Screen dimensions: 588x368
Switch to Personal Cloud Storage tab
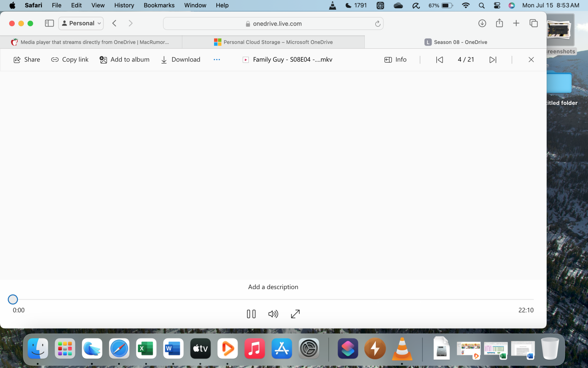click(273, 42)
